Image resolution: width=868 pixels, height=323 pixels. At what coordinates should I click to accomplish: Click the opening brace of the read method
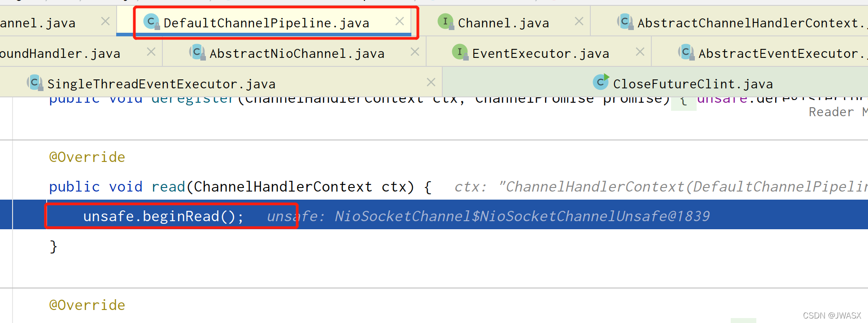point(427,187)
